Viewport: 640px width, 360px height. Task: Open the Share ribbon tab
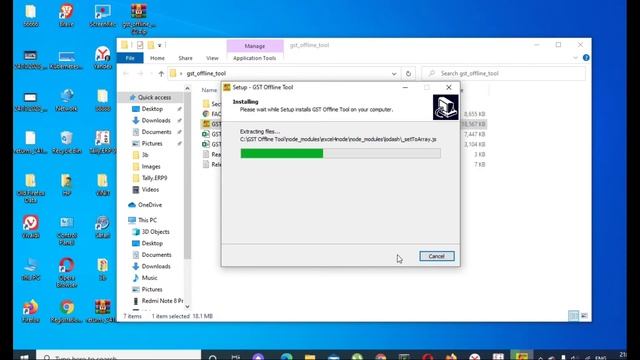pyautogui.click(x=185, y=58)
